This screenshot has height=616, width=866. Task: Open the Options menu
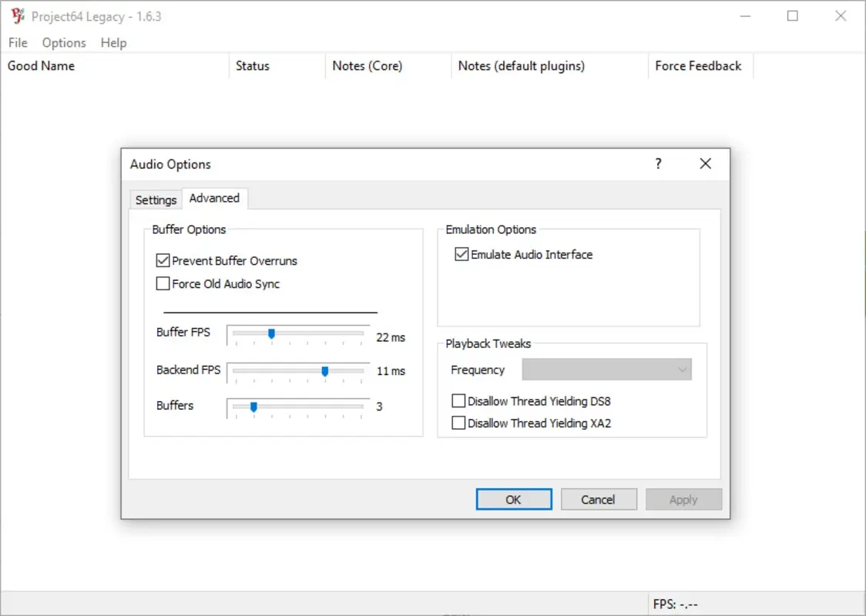pos(63,42)
